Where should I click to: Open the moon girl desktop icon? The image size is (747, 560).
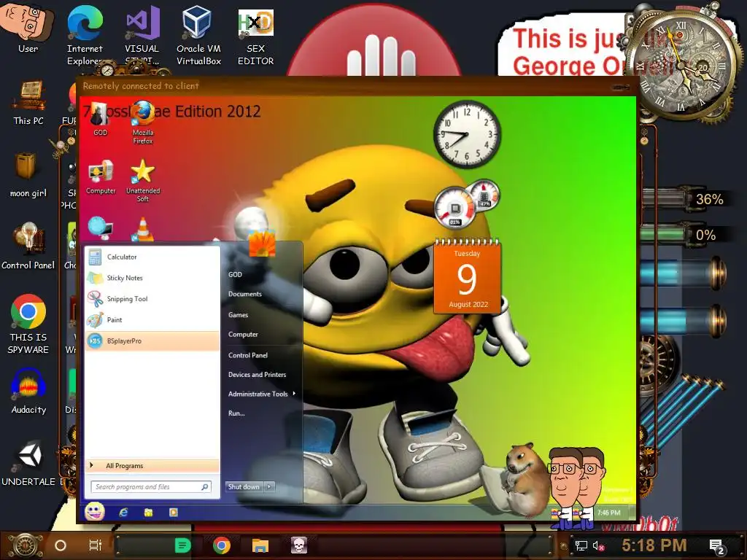[28, 175]
